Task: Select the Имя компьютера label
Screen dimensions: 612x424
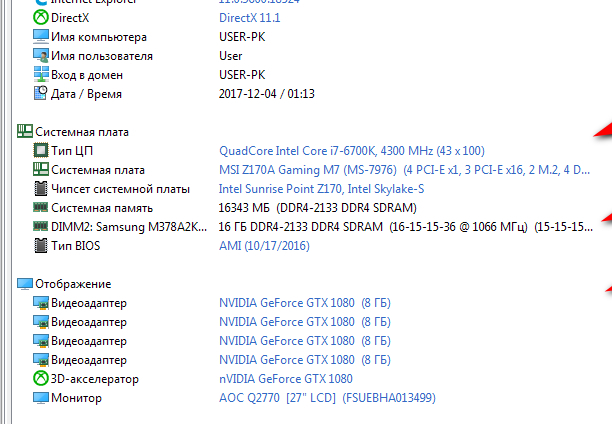Action: pyautogui.click(x=99, y=37)
